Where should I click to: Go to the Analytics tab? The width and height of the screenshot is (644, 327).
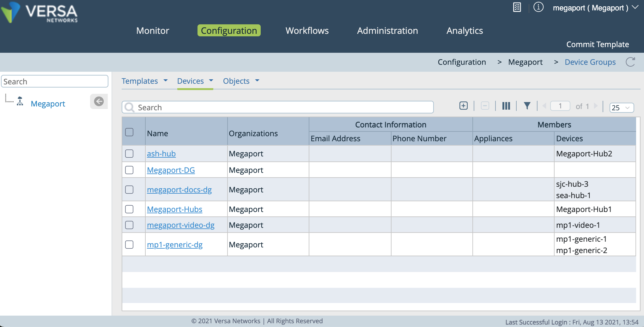(x=464, y=31)
